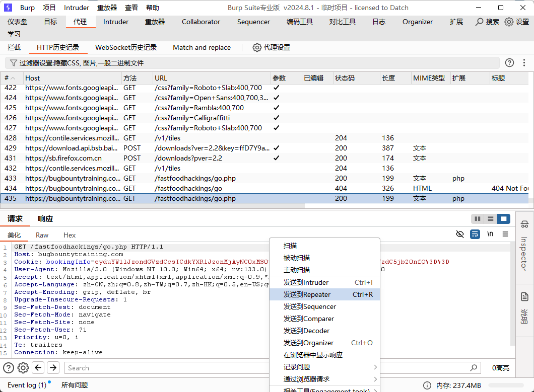534x392 pixels.
Task: Click the magnifier in the search field
Action: [474, 368]
